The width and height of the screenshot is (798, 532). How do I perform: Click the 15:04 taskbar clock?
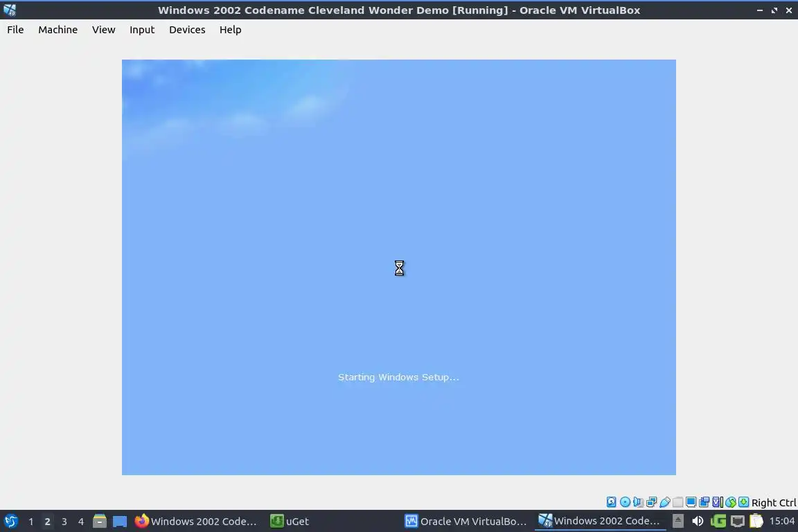[x=781, y=521]
